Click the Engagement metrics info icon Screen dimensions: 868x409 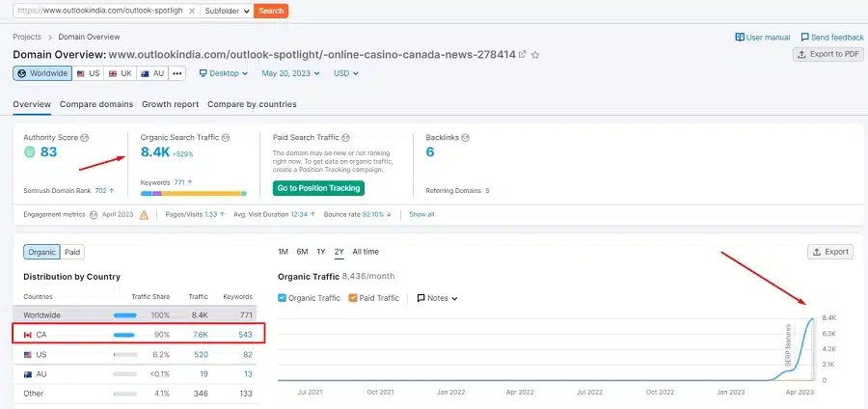click(94, 215)
